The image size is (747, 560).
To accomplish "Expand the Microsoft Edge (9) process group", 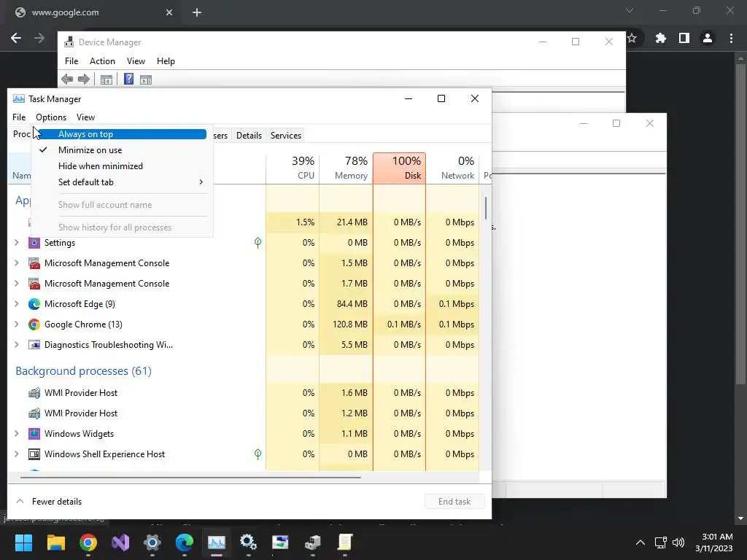I will click(17, 304).
